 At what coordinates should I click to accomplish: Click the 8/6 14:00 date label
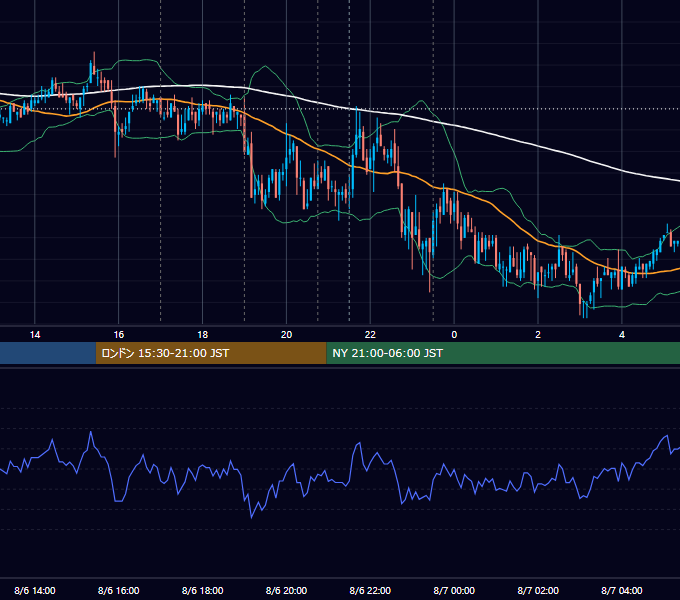(x=35, y=590)
